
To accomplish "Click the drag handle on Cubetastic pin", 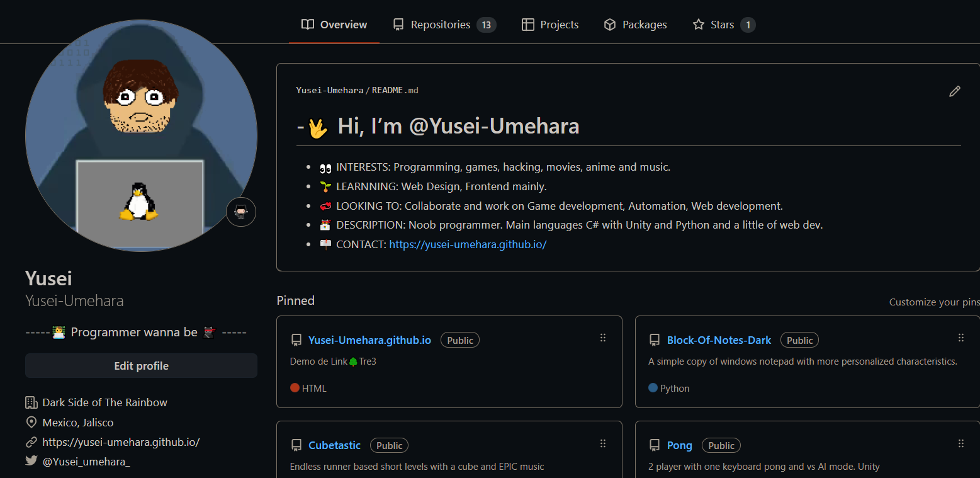I will coord(603,443).
